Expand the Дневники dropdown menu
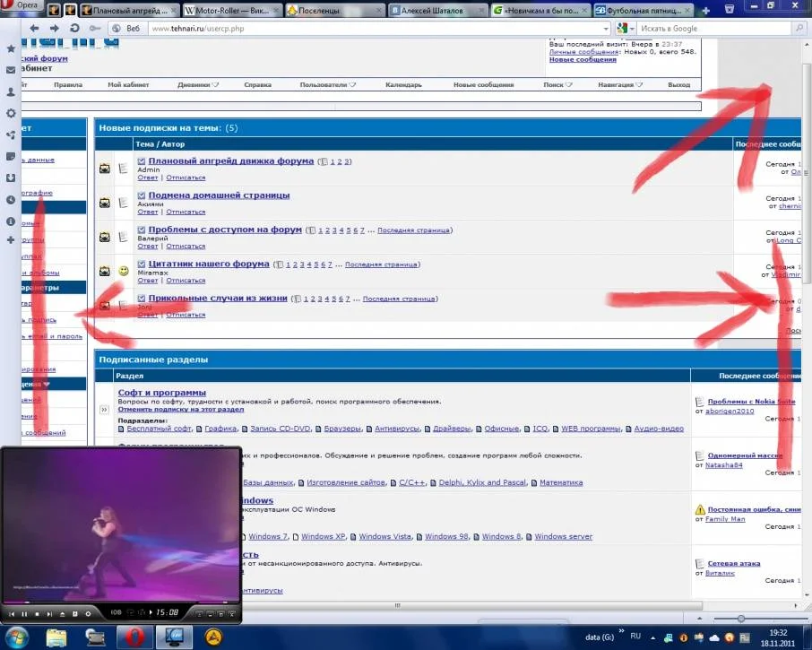Image resolution: width=812 pixels, height=650 pixels. 199,85
